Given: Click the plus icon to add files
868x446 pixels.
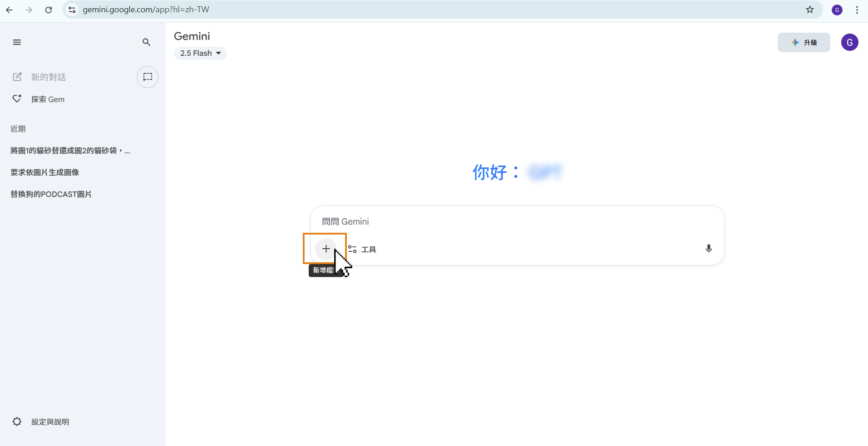Looking at the screenshot, I should click(325, 249).
